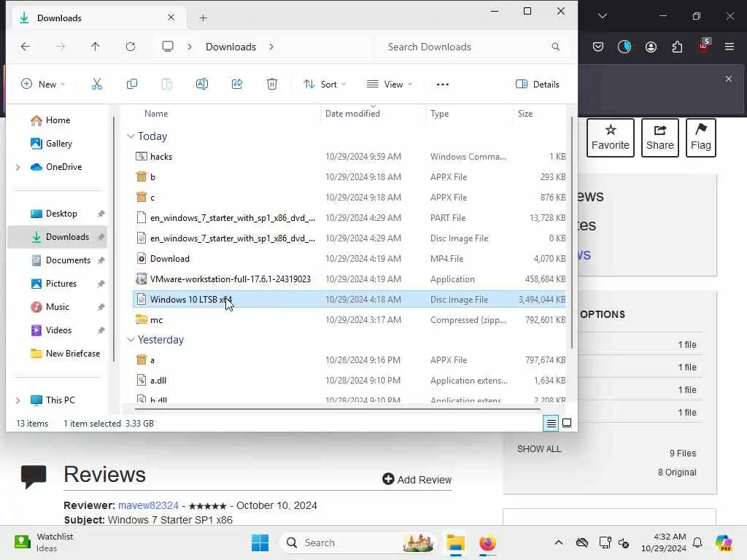This screenshot has width=747, height=560.
Task: Open the Copilot preview icon on taskbar
Action: (x=724, y=542)
